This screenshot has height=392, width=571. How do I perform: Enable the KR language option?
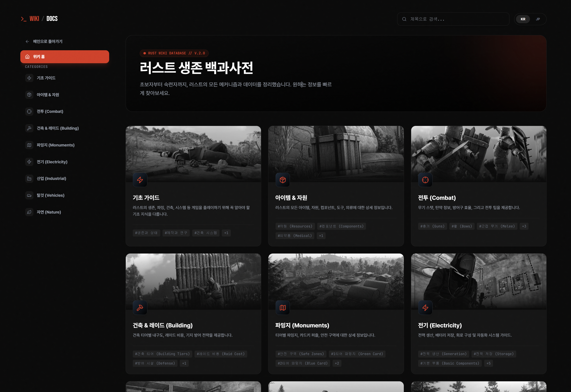tap(523, 19)
